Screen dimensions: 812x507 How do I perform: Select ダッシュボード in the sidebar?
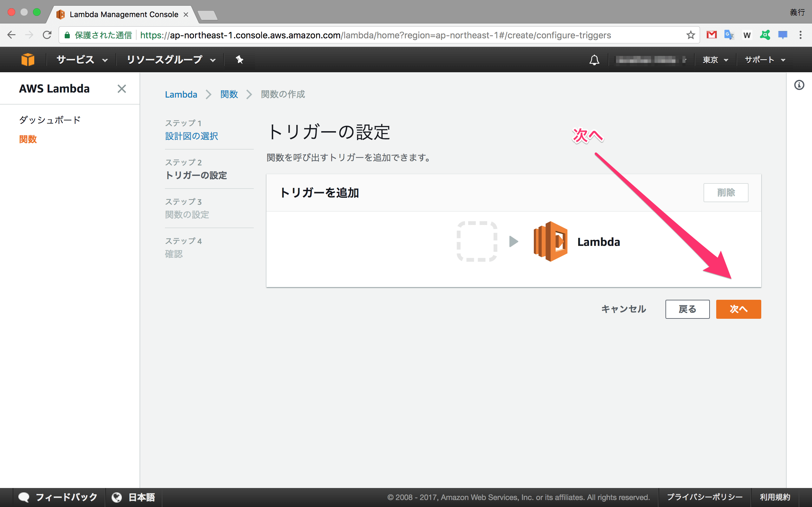point(50,120)
